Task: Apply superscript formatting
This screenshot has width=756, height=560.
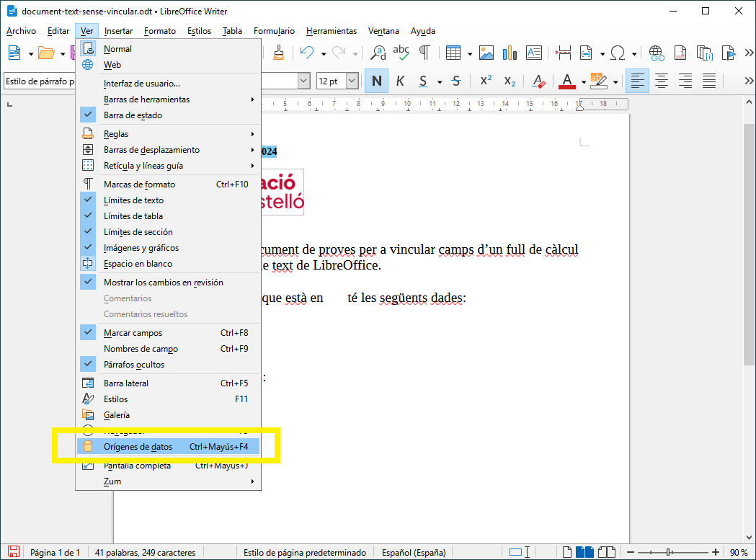Action: click(486, 81)
